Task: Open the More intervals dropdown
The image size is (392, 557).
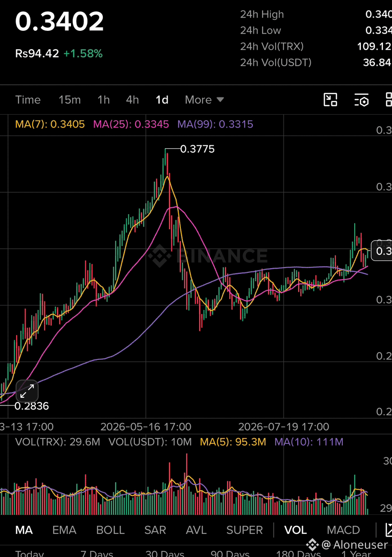Action: [205, 100]
